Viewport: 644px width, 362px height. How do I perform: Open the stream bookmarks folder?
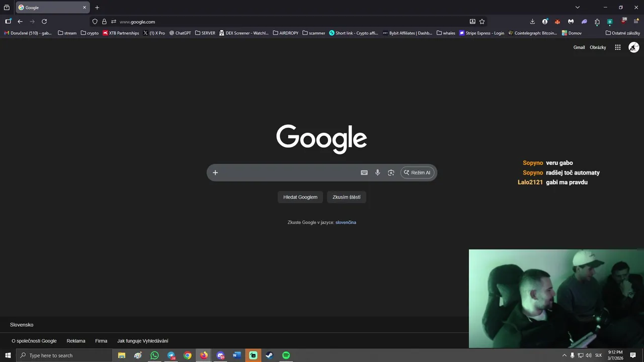67,33
